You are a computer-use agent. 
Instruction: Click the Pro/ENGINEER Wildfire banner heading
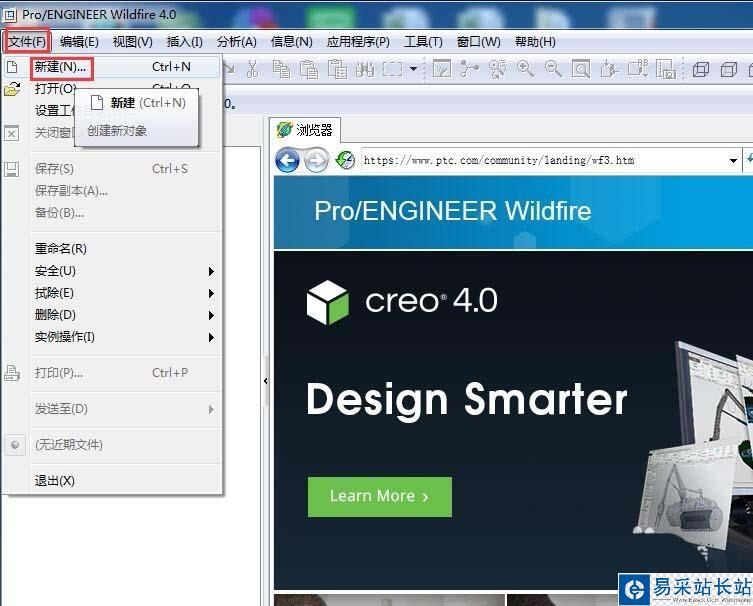[452, 211]
